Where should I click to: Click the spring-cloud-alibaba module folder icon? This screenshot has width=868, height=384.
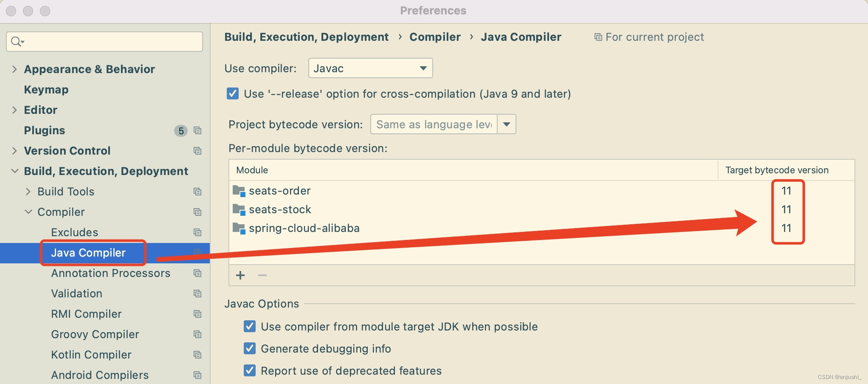click(x=239, y=229)
